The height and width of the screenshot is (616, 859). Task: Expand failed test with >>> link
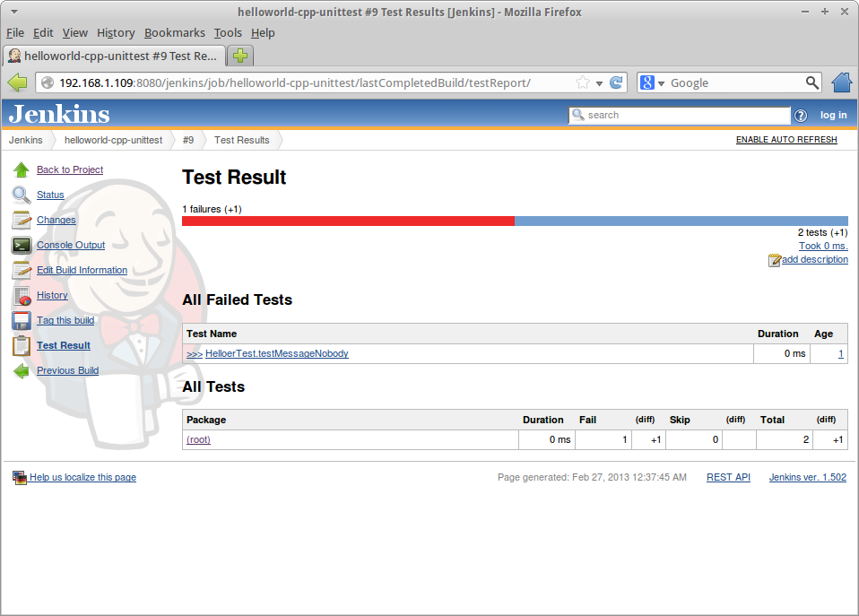[x=195, y=354]
